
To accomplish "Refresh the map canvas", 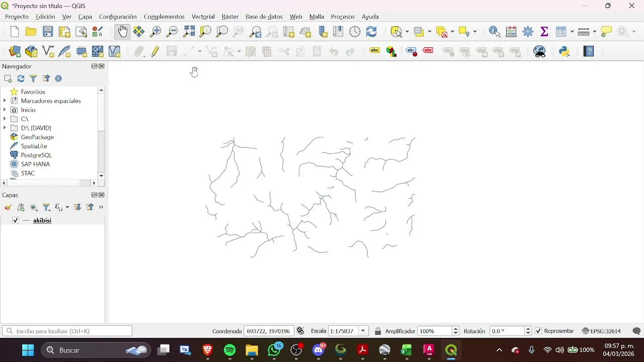I will (371, 32).
